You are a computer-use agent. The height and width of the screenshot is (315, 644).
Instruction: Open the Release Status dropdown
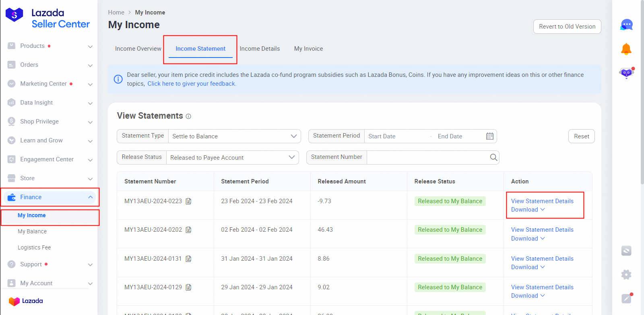pyautogui.click(x=232, y=158)
